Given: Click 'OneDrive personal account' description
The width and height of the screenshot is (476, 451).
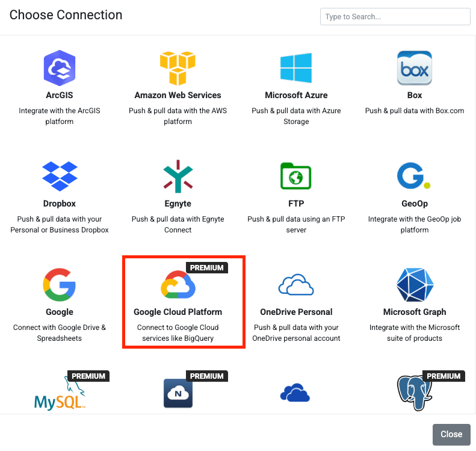Looking at the screenshot, I should tap(296, 338).
